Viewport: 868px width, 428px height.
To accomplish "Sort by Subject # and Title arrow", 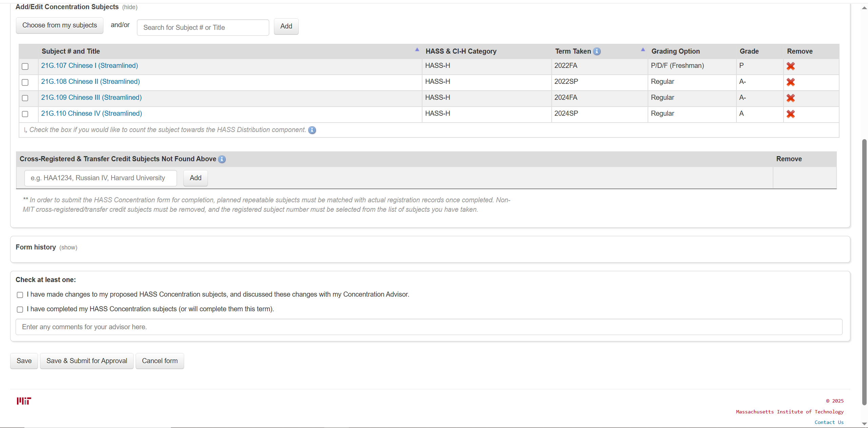I will [x=417, y=50].
